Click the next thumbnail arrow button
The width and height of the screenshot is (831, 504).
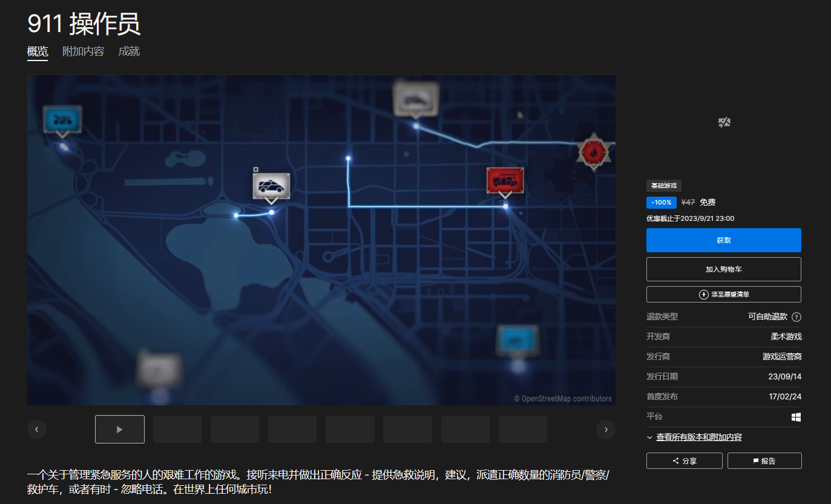click(x=606, y=429)
